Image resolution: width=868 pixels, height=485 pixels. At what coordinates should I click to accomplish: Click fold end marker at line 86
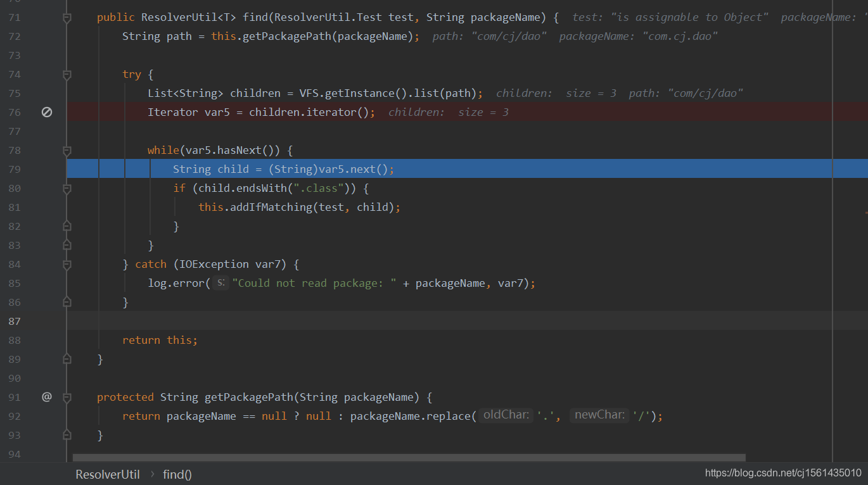point(67,301)
